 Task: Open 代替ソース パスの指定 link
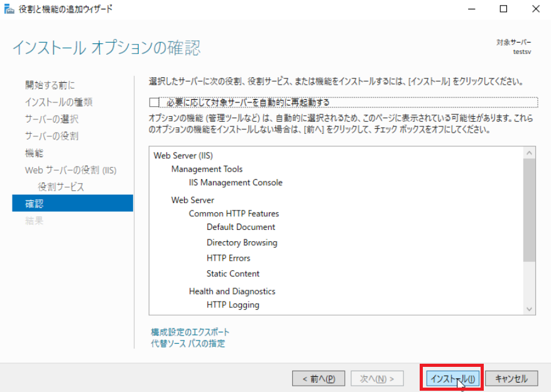click(x=188, y=343)
